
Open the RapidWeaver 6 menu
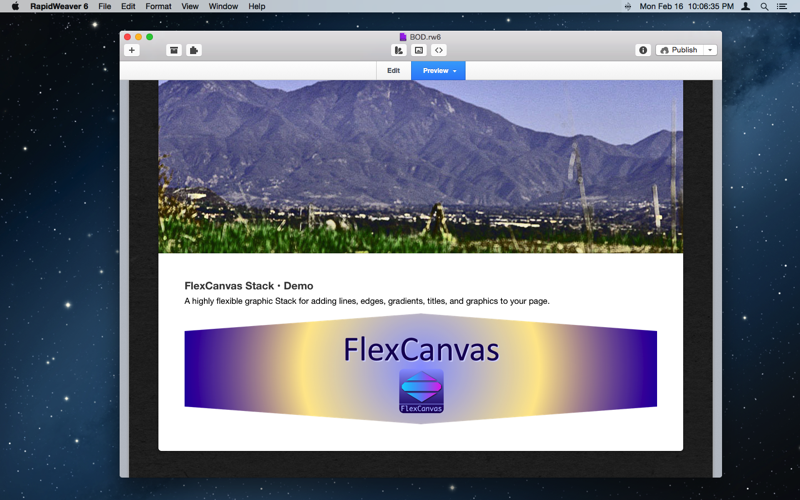(x=59, y=6)
